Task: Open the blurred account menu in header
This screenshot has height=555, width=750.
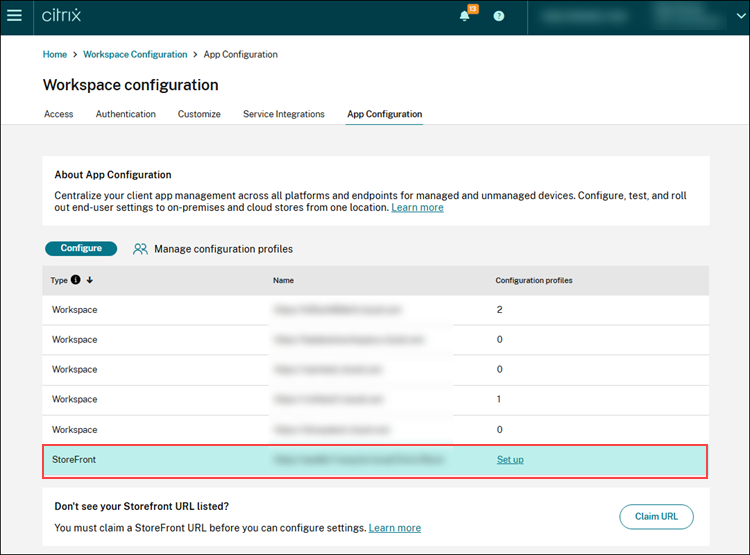Action: [x=640, y=16]
